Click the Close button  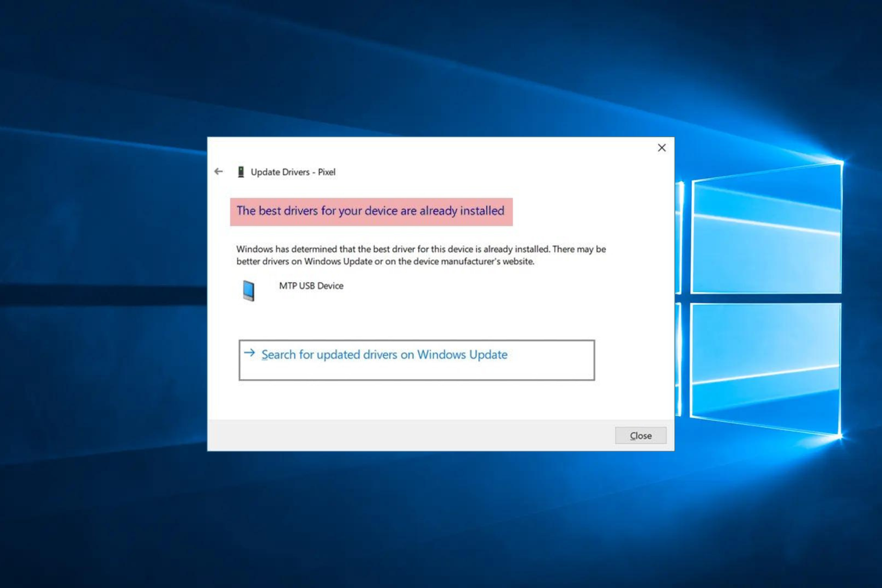click(x=640, y=435)
